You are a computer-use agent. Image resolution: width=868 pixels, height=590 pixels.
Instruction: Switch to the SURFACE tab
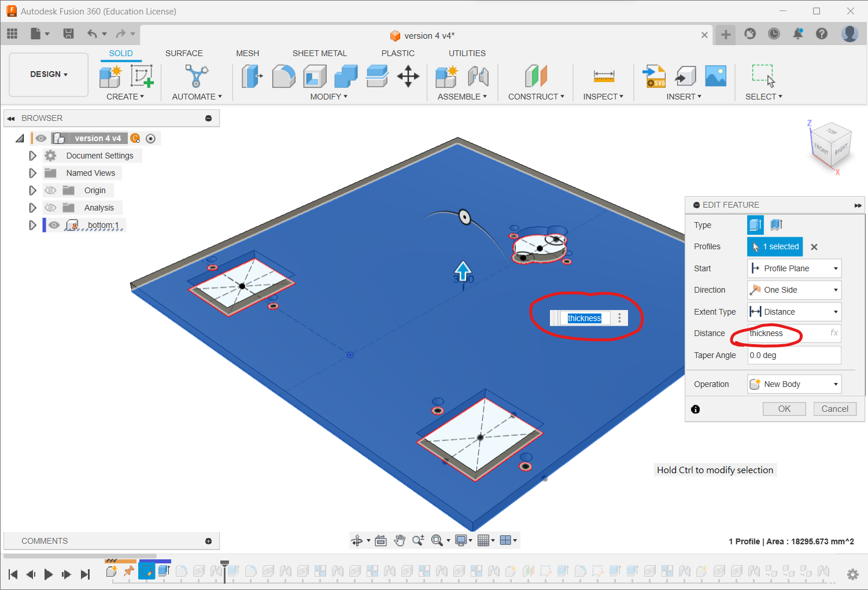pyautogui.click(x=184, y=53)
